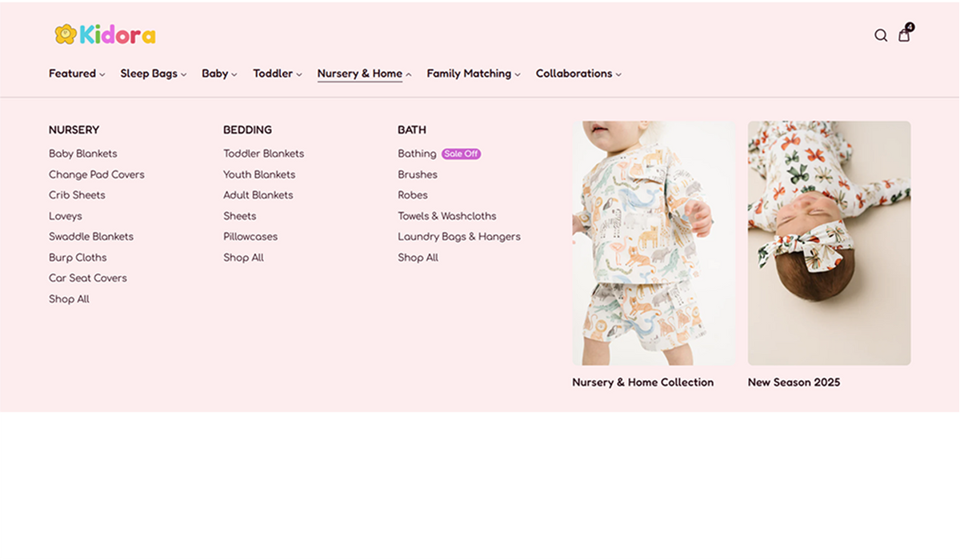Open Toddler Blankets under Bedding
This screenshot has height=560, width=960.
pos(263,154)
